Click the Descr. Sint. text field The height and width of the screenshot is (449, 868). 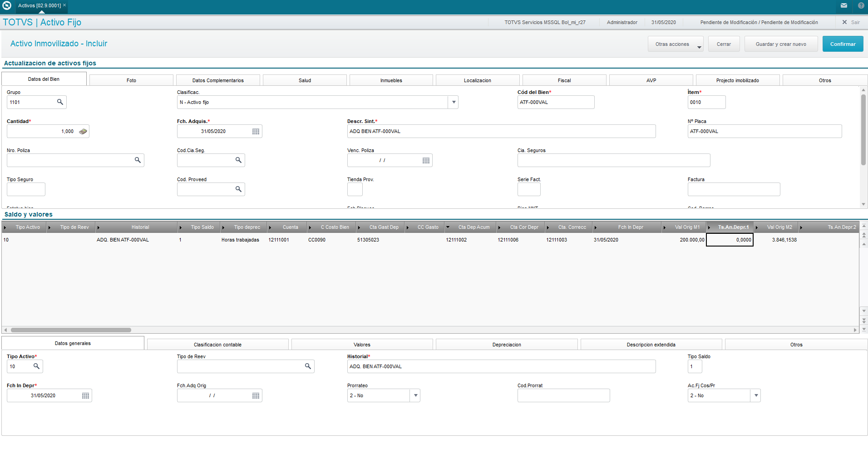(x=501, y=131)
